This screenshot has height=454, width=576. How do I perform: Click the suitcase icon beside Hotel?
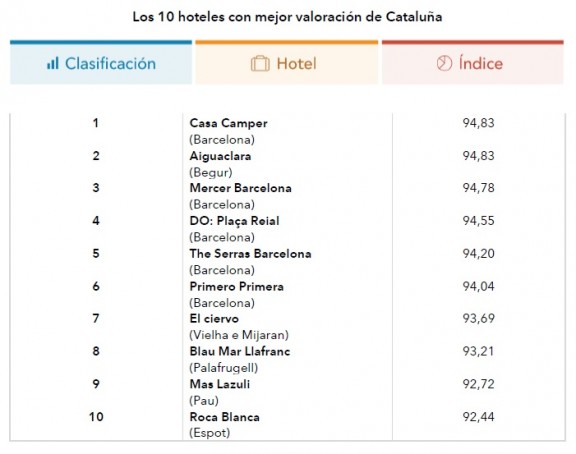pyautogui.click(x=260, y=64)
